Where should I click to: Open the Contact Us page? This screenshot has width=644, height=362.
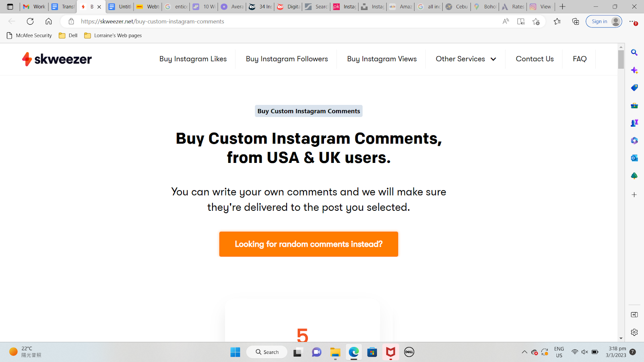[535, 59]
